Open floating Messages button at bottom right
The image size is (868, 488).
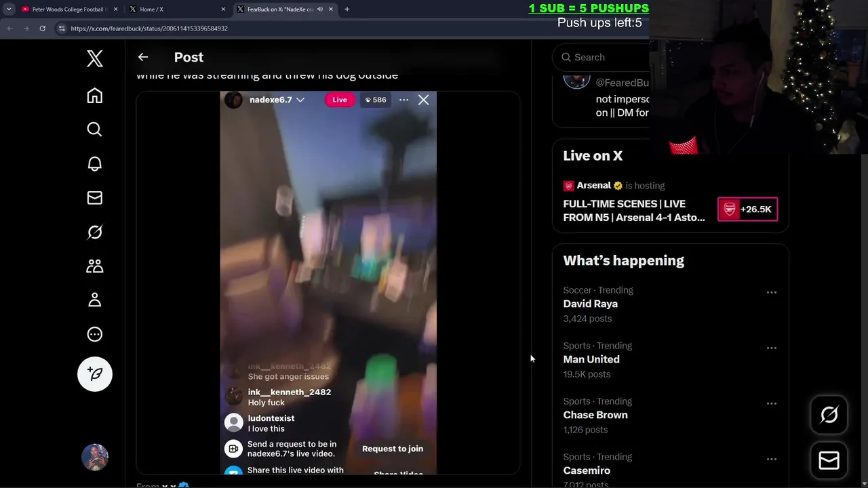click(x=829, y=461)
